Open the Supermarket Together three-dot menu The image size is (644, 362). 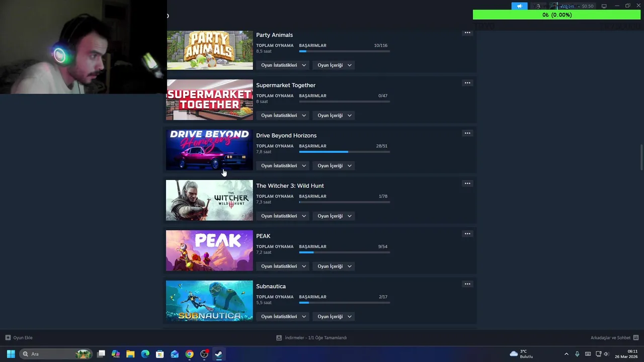coord(467,83)
